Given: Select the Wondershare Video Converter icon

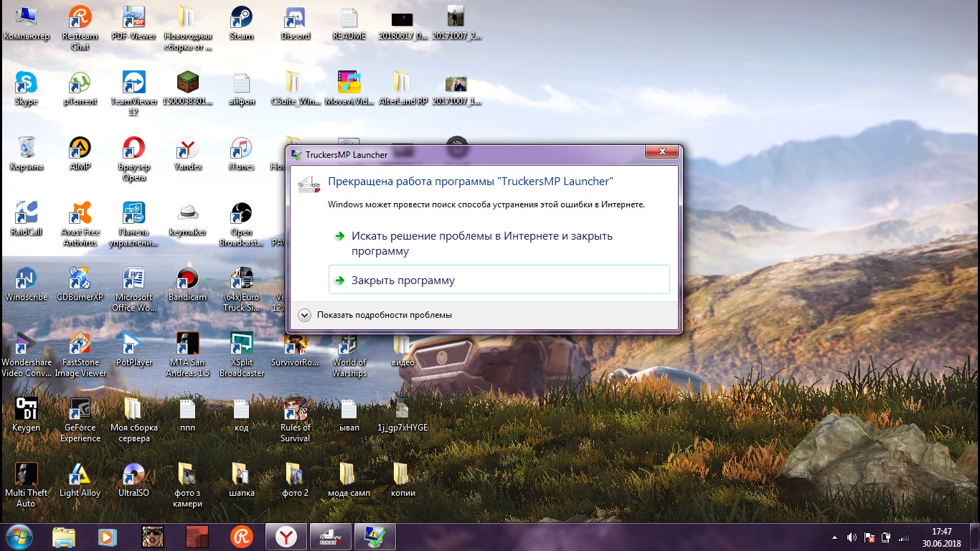Looking at the screenshot, I should click(x=27, y=355).
